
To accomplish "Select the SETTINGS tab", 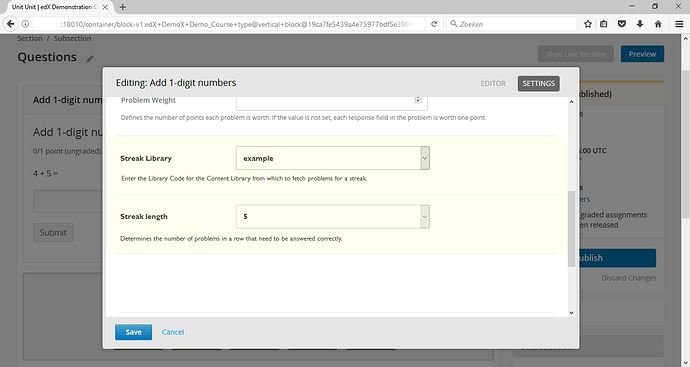I will [539, 84].
